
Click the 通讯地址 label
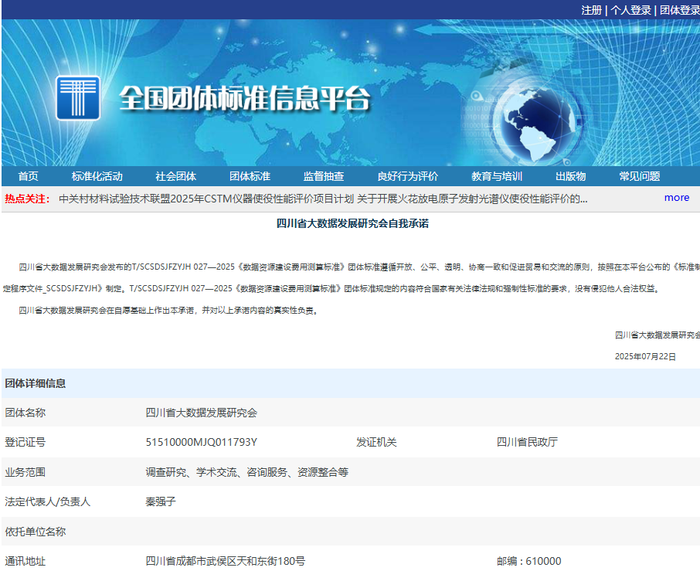click(25, 561)
